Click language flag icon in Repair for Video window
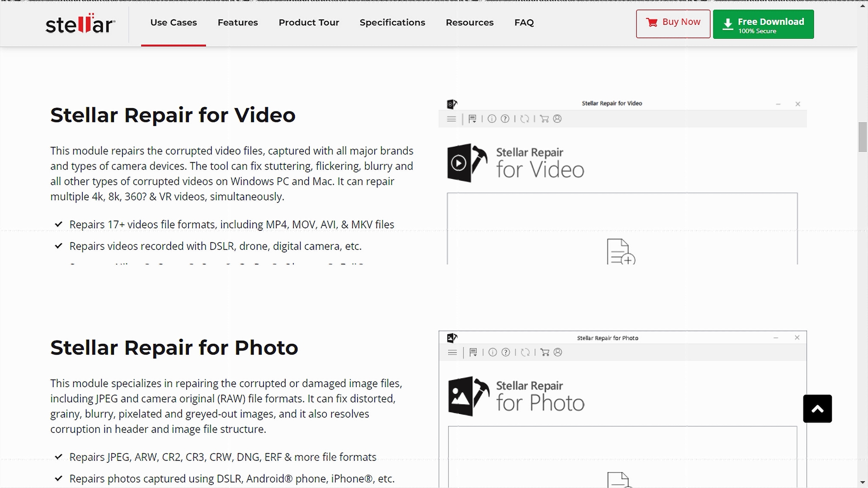This screenshot has height=488, width=868. pyautogui.click(x=472, y=119)
